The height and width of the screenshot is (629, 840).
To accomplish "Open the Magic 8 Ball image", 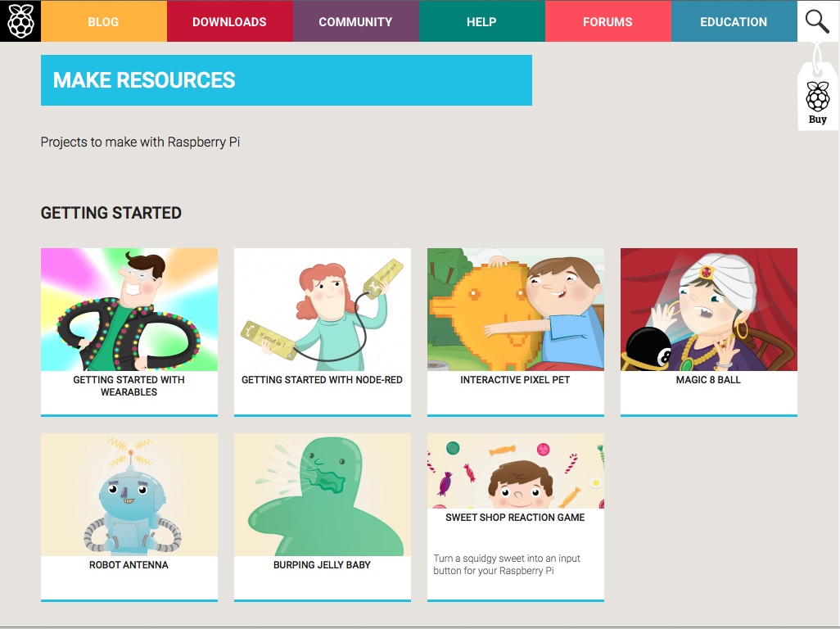I will (709, 309).
